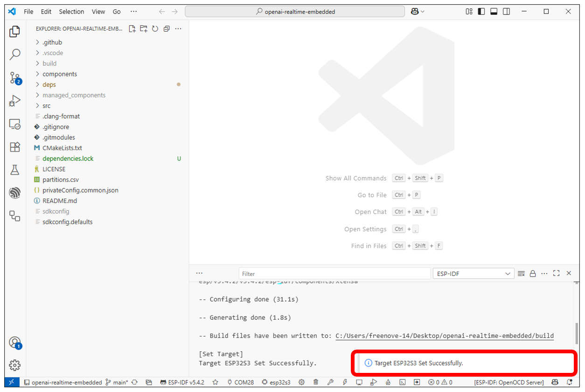This screenshot has width=585, height=392.
Task: Toggle the bottom panel layout button
Action: 494,12
